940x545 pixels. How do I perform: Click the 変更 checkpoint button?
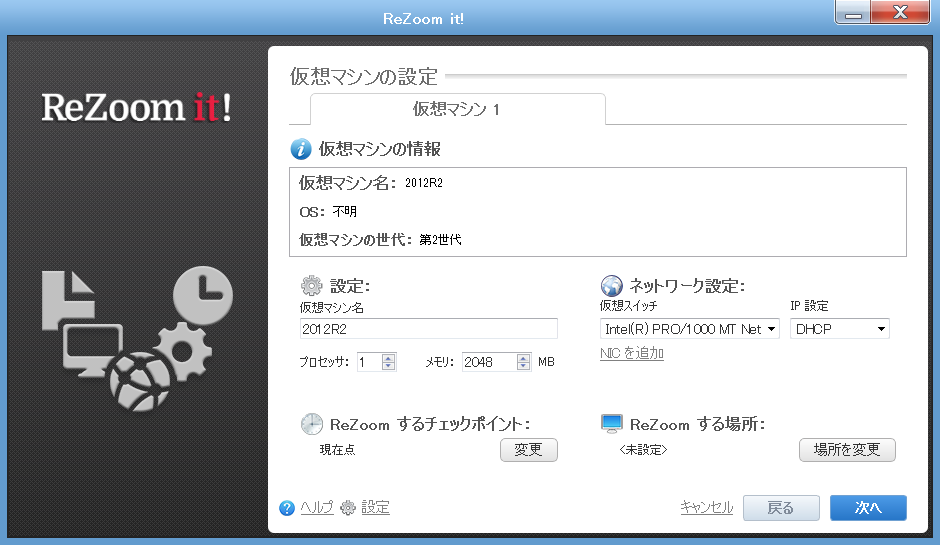click(x=529, y=450)
